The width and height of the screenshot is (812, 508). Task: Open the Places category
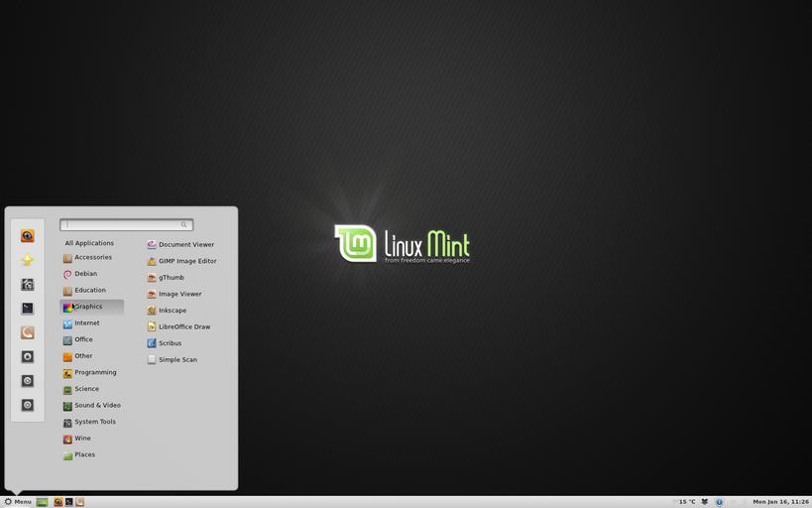[x=84, y=454]
